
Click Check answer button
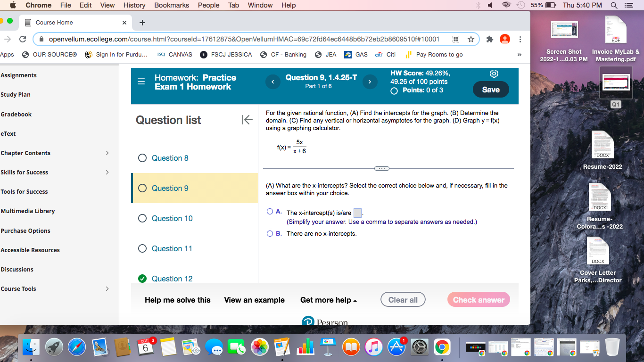tap(479, 300)
